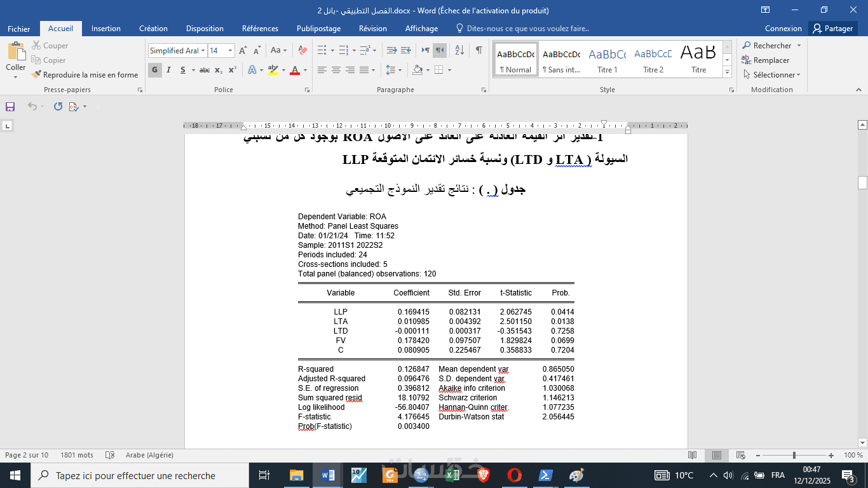Sort the selection with the A-Z icon
Image resolution: width=868 pixels, height=488 pixels.
460,50
